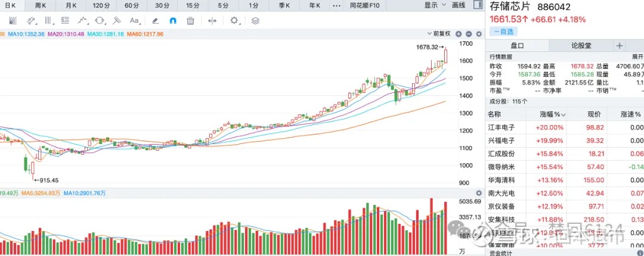This screenshot has height=256, width=644.
Task: Open the 显示 display dropdown
Action: 434,5
